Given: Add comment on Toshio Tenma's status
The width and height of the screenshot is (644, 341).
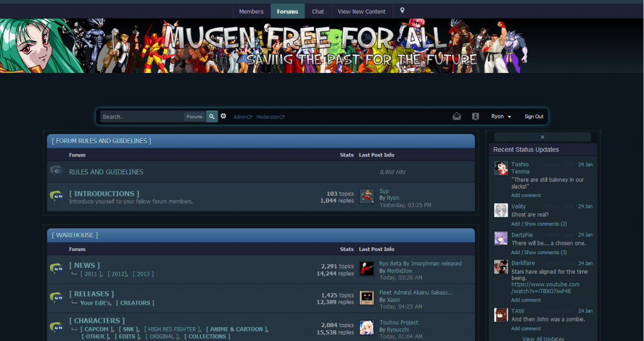Looking at the screenshot, I should click(526, 195).
